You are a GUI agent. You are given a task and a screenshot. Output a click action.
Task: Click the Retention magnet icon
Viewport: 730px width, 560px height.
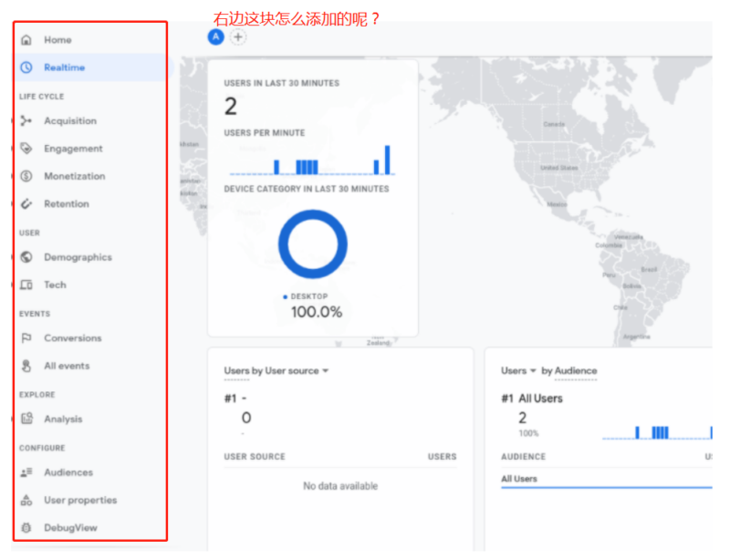pos(26,204)
